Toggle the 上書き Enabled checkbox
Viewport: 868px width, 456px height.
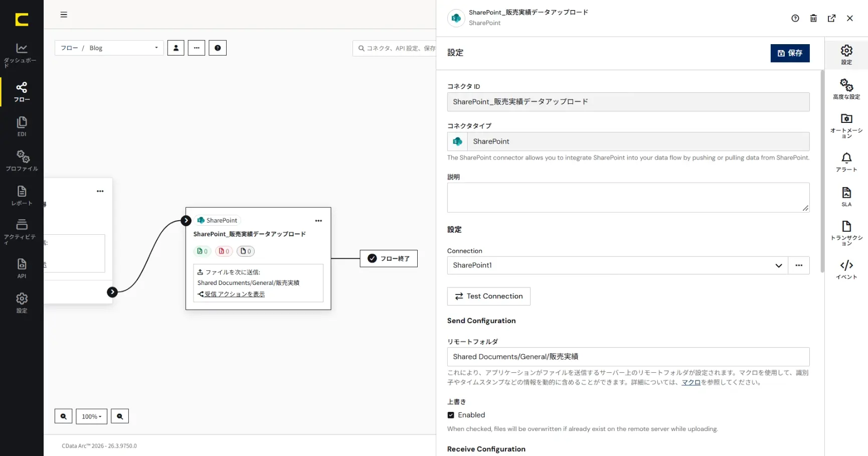tap(451, 415)
